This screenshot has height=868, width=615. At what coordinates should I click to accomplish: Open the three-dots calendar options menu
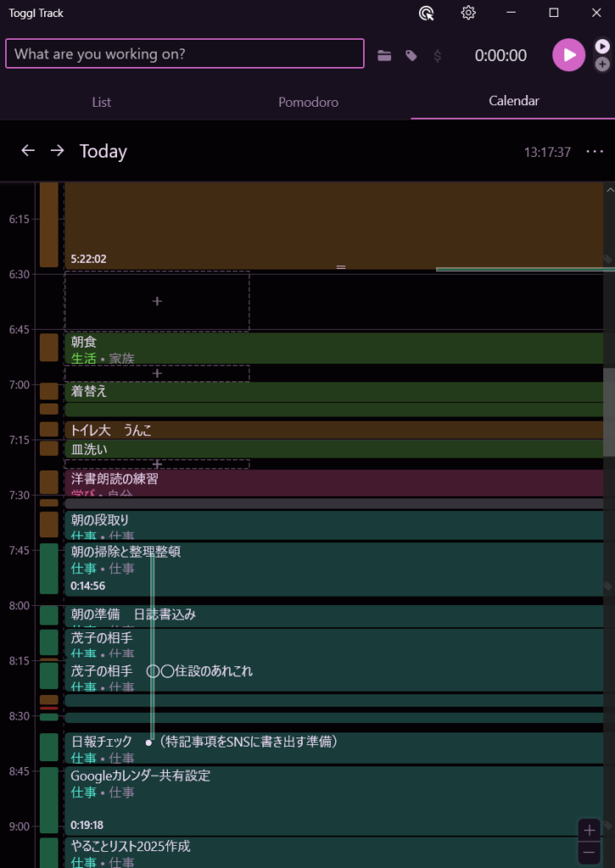click(x=594, y=152)
